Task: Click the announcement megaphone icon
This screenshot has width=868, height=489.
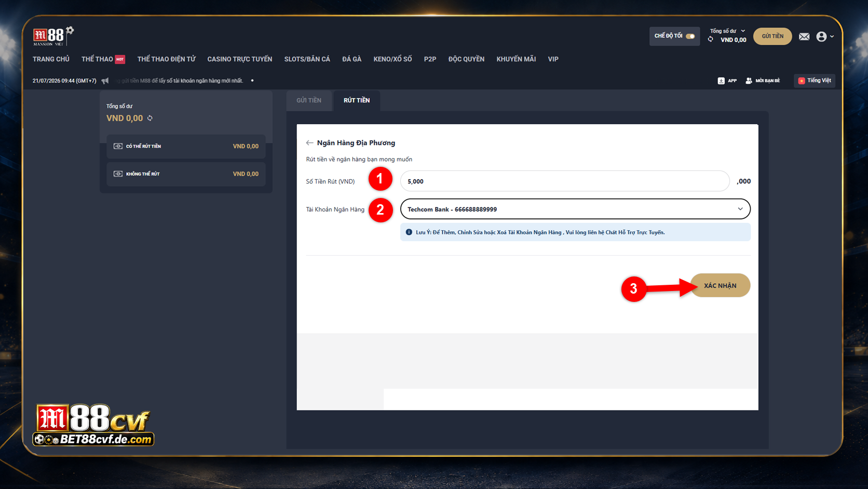Action: pos(105,81)
